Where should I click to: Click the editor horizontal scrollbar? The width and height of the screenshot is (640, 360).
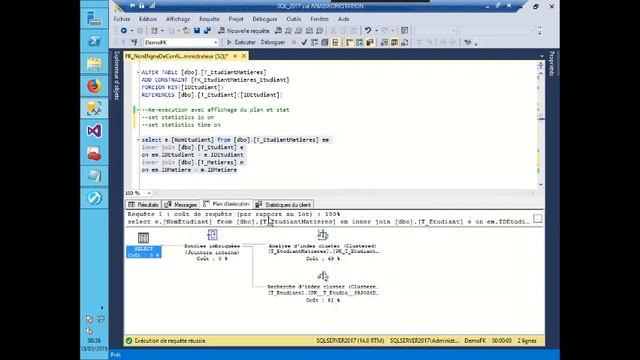(344, 193)
